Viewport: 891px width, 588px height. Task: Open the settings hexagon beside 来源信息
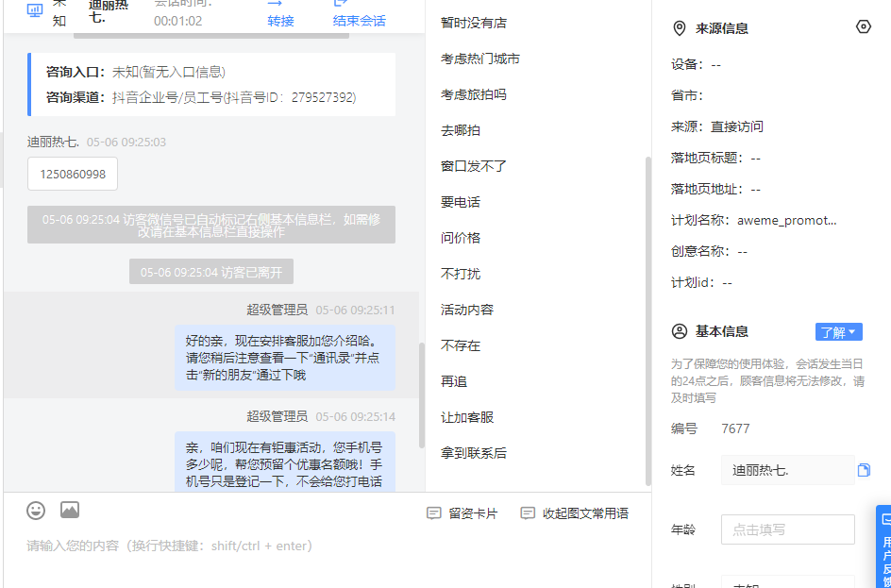pos(863,26)
